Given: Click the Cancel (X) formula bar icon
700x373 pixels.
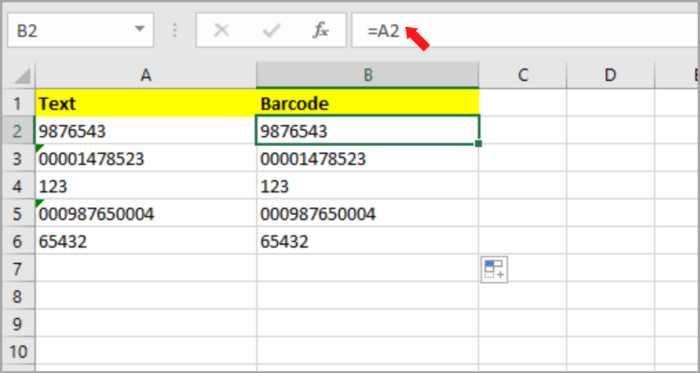Looking at the screenshot, I should click(221, 30).
